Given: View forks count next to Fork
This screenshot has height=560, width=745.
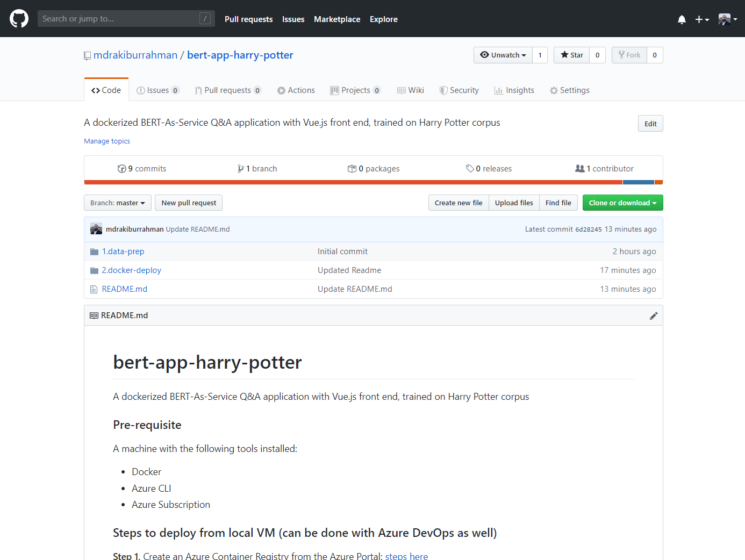Looking at the screenshot, I should 655,55.
